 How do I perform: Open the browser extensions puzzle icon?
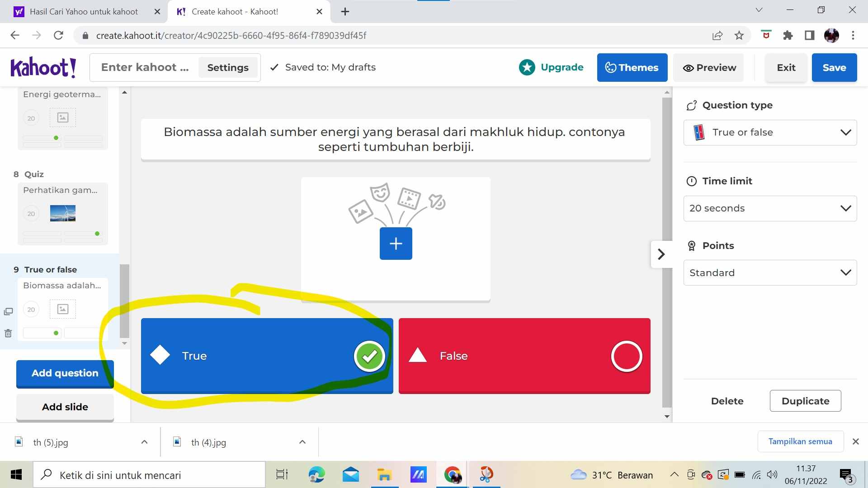tap(788, 35)
